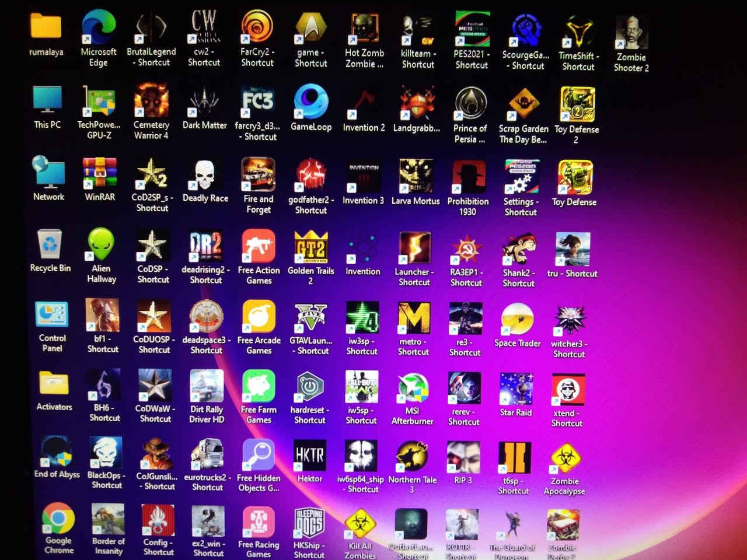Viewport: 747px width, 560px height.
Task: Select the Hektor game icon
Action: click(x=310, y=456)
